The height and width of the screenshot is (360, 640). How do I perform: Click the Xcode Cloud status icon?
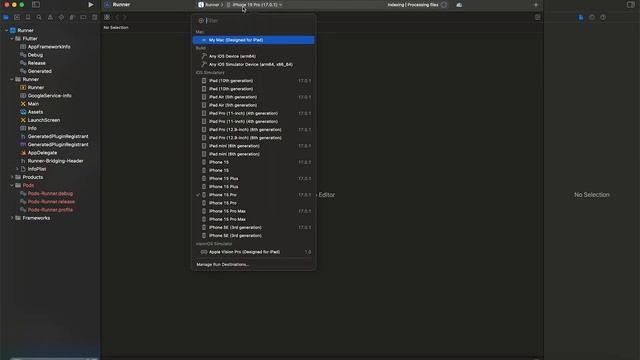pos(459,5)
